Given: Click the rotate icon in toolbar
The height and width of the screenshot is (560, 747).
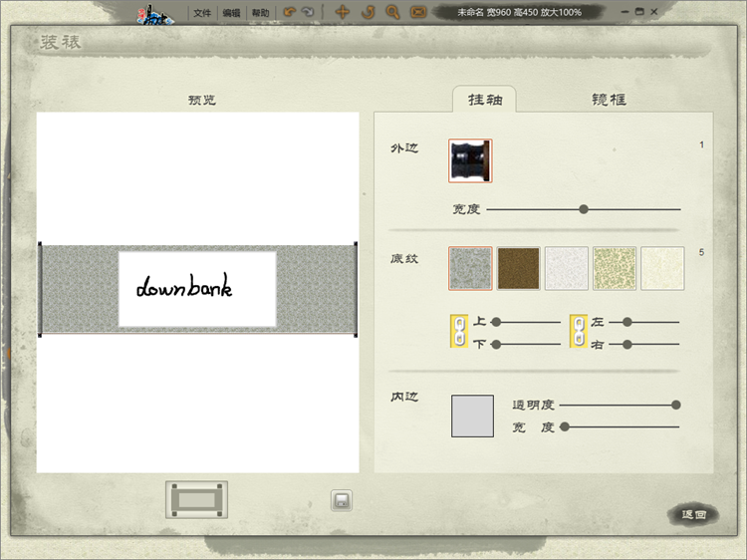Looking at the screenshot, I should coord(368,13).
